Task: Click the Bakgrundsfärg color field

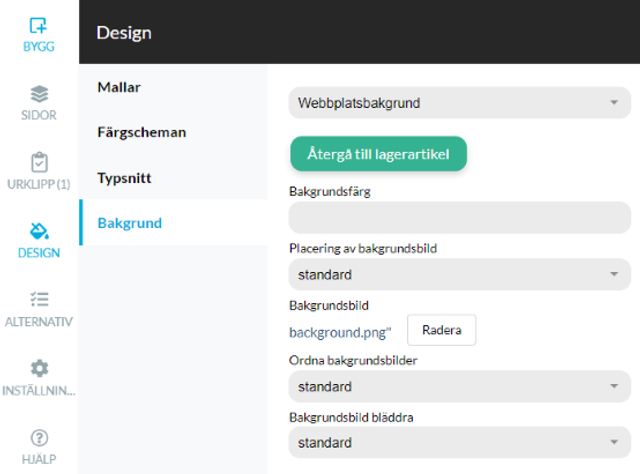Action: click(460, 218)
